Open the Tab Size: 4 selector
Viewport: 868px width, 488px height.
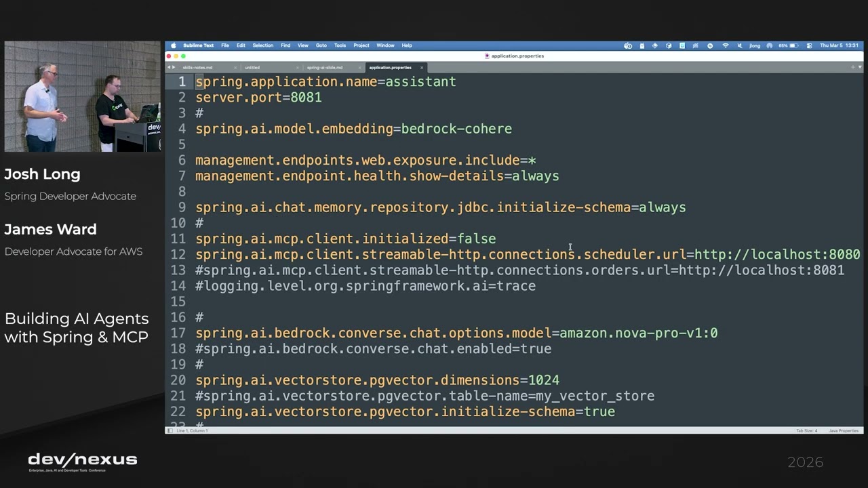click(807, 430)
